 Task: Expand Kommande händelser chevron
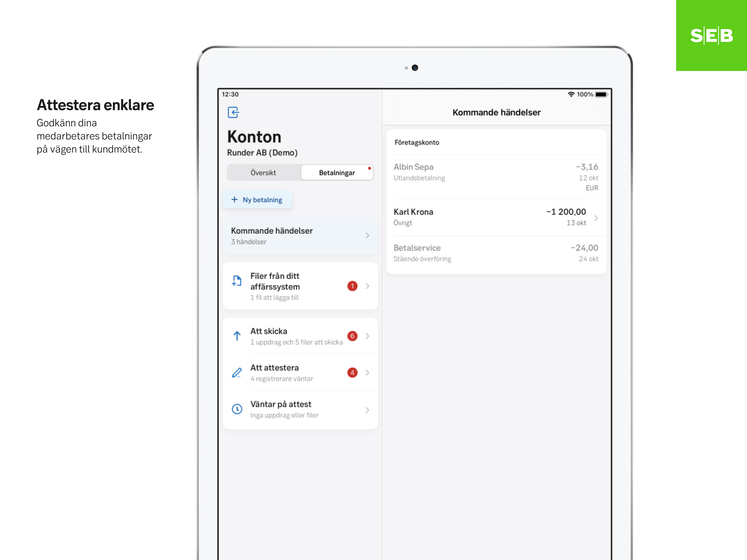[x=367, y=235]
